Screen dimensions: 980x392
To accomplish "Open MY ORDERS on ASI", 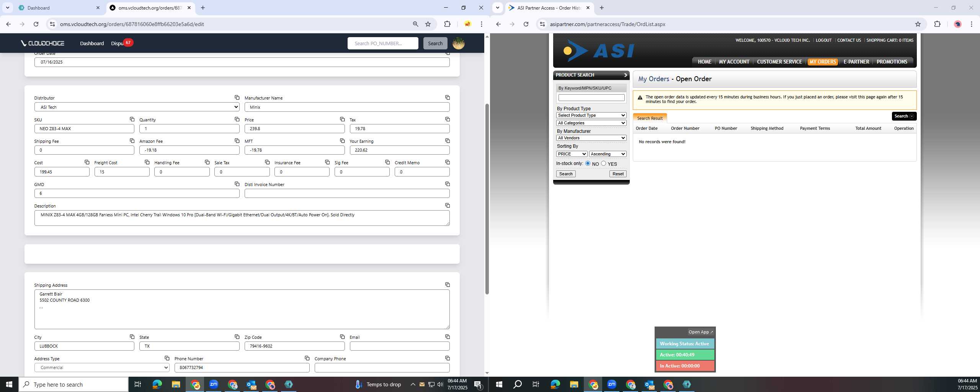I will 822,62.
